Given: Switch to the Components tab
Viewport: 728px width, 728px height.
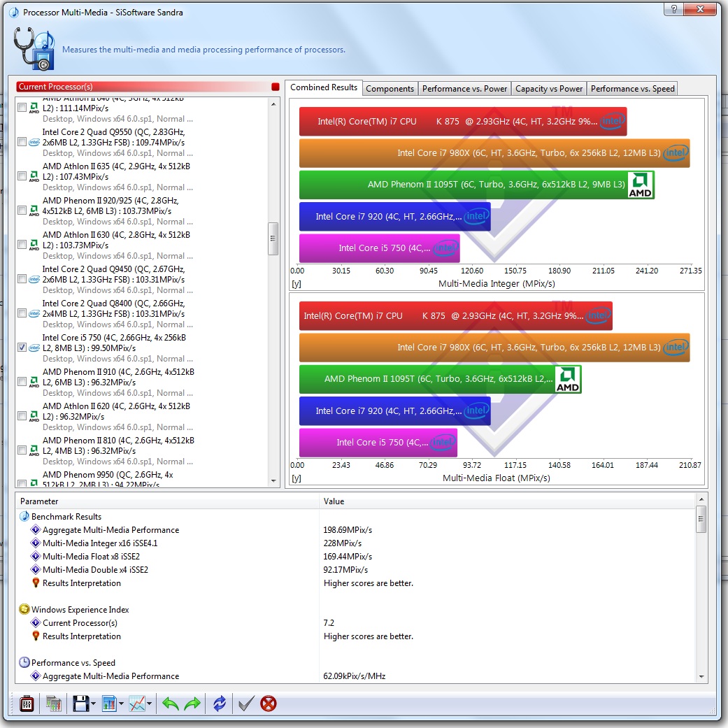Looking at the screenshot, I should point(390,89).
